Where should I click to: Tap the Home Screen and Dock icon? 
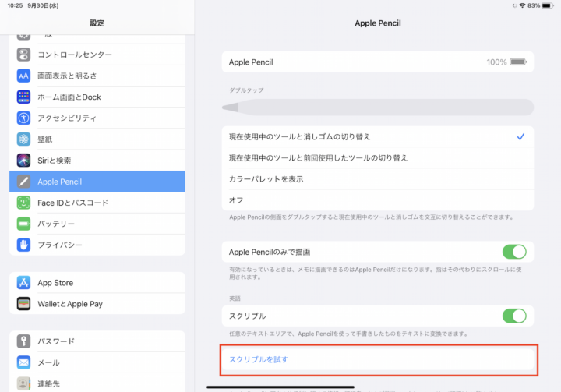(23, 97)
